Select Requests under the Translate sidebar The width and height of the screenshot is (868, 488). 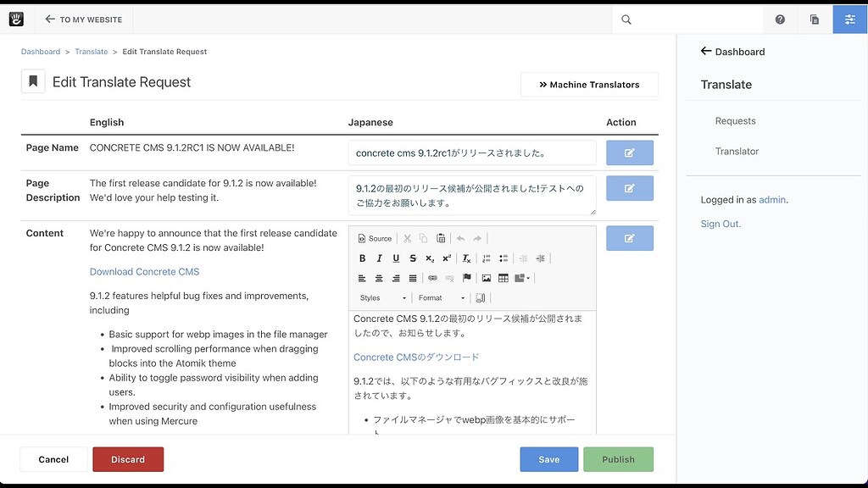tap(735, 120)
